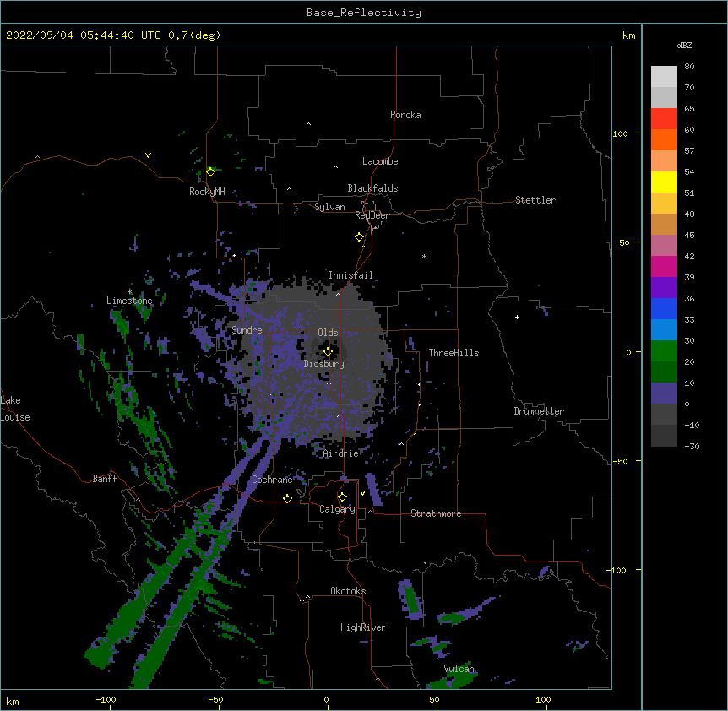The width and height of the screenshot is (728, 711).
Task: Click the Vulcan town label
Action: [x=459, y=669]
